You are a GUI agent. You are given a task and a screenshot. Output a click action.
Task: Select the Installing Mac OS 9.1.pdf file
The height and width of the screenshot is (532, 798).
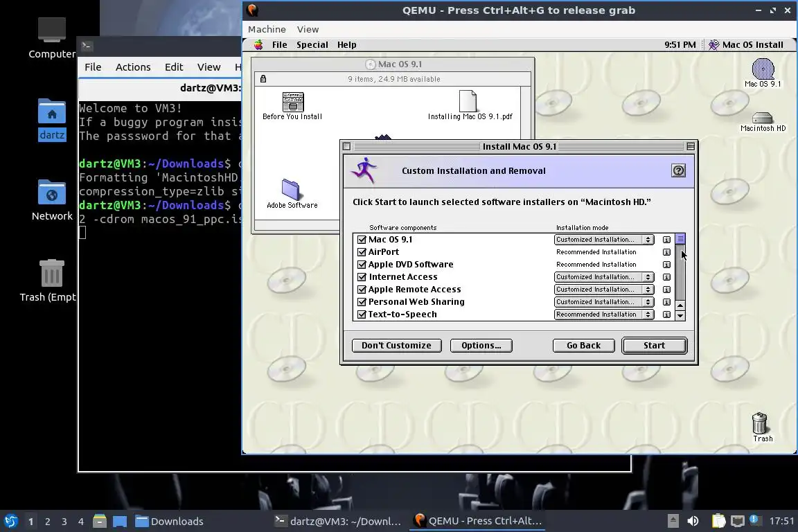[469, 105]
